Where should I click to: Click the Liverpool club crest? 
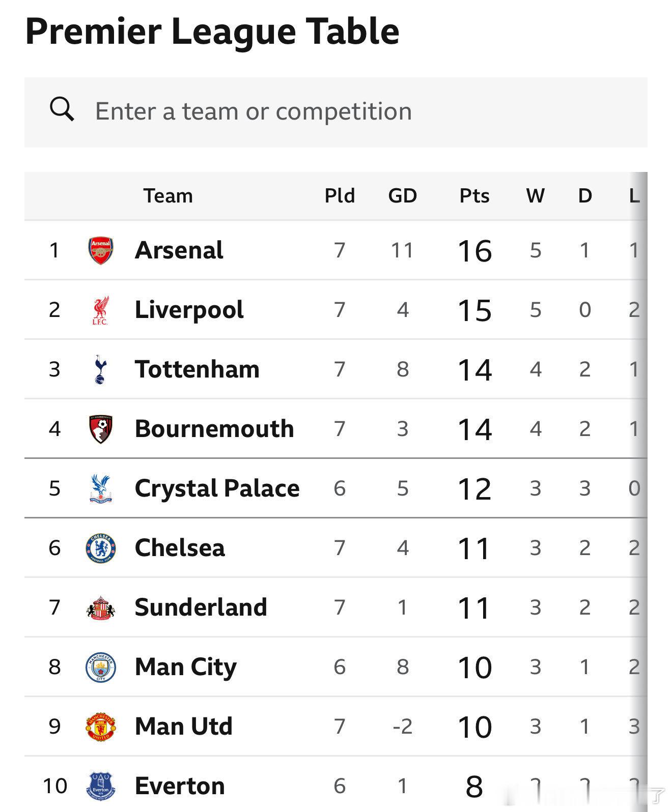[101, 310]
